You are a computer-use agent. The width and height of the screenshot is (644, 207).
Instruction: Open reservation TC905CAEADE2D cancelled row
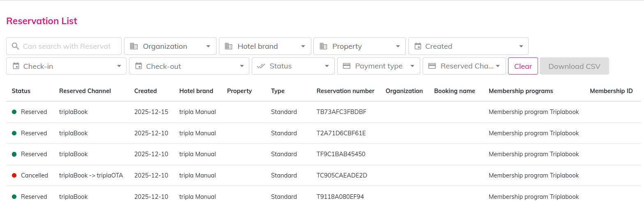[342, 175]
